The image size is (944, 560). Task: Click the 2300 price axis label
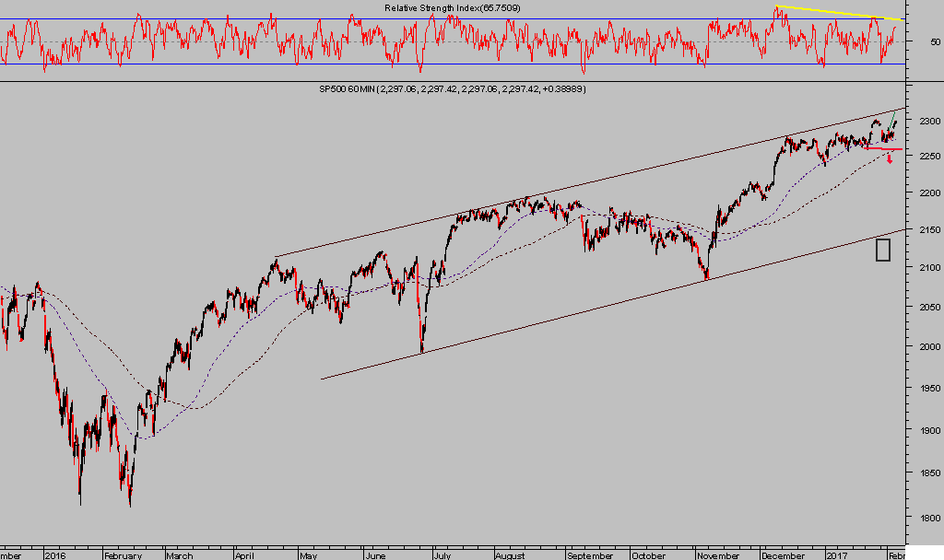[926, 122]
